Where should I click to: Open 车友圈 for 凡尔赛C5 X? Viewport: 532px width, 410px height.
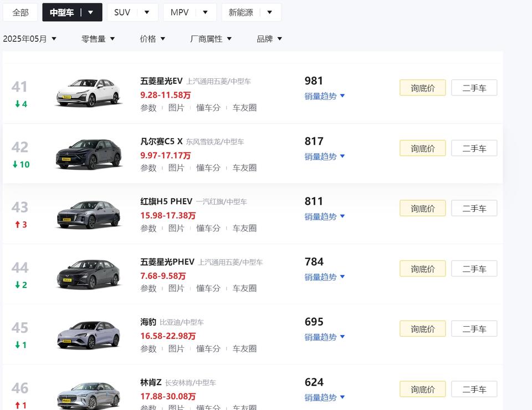point(244,168)
